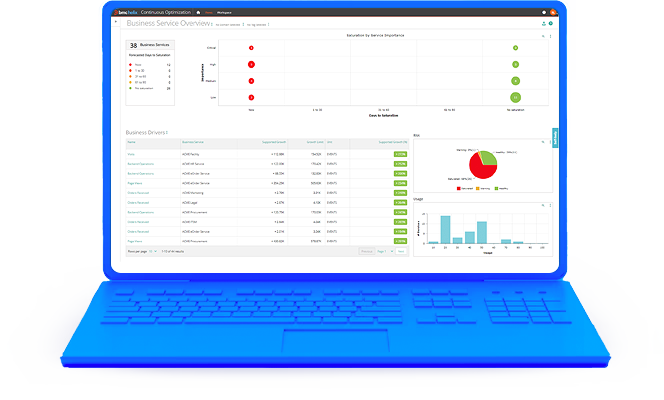This screenshot has height=400, width=664.
Task: Click the Next pagination button
Action: click(x=401, y=251)
